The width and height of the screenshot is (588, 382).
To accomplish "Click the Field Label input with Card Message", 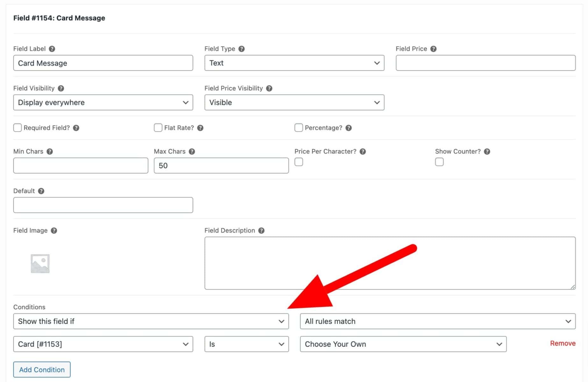I will tap(103, 63).
